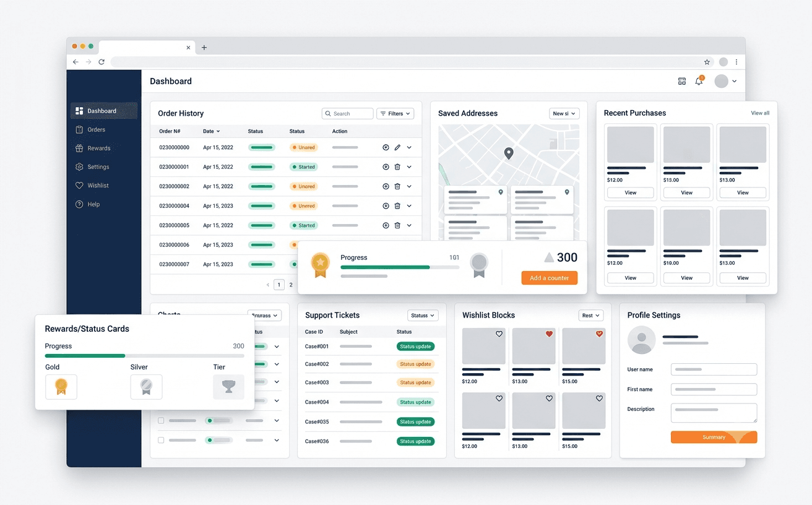The width and height of the screenshot is (812, 505).
Task: Tick the checkbox in Charts panel's last row
Action: [161, 440]
